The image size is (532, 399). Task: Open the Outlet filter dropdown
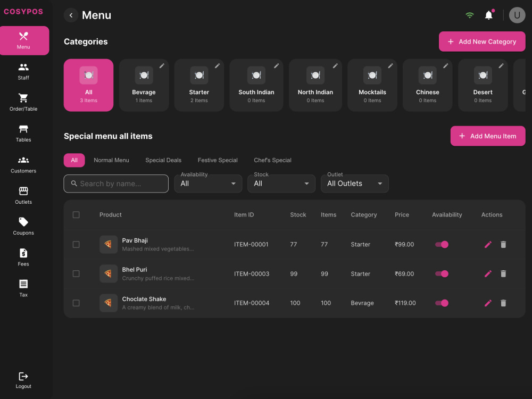click(x=354, y=184)
